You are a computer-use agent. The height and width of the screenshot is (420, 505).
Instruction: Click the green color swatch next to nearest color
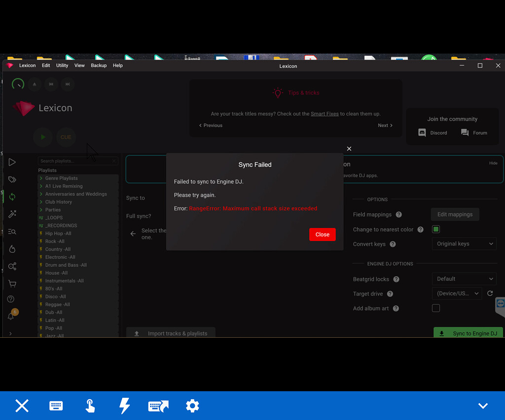[x=435, y=229]
